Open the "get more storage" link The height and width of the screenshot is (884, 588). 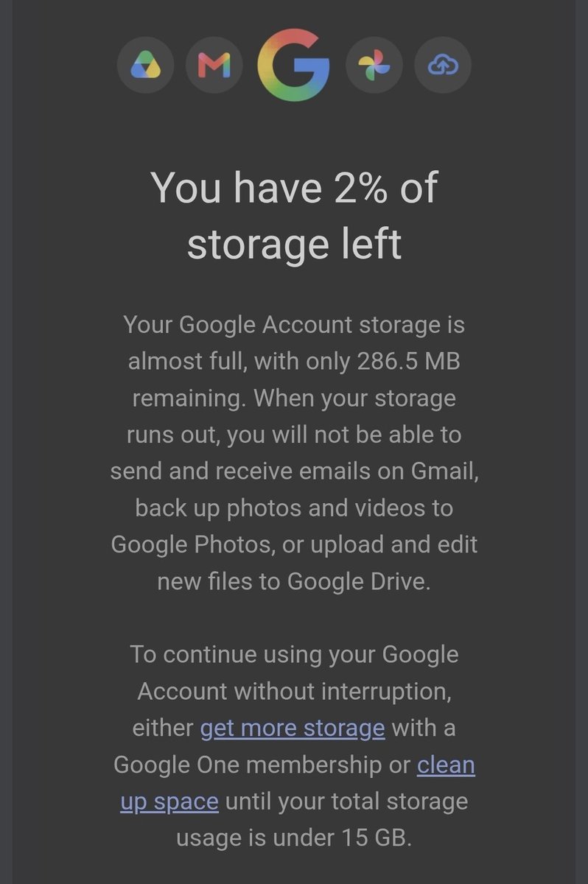[x=293, y=728]
